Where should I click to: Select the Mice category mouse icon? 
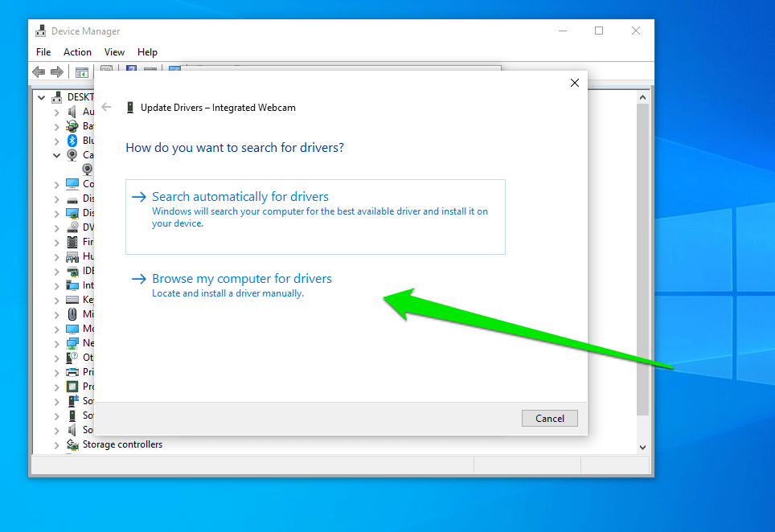click(x=72, y=314)
